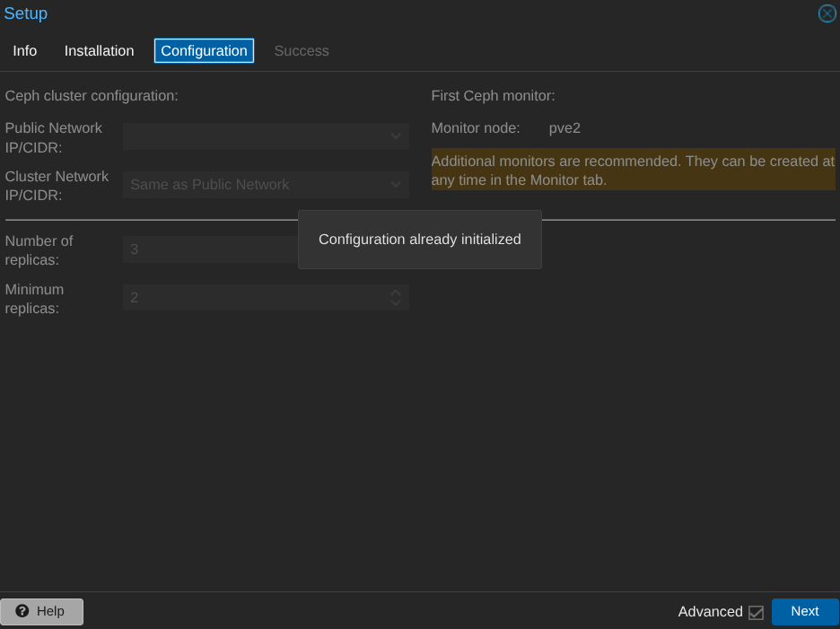Screen dimensions: 840x629
Task: Click the Help button text
Action: (50, 611)
